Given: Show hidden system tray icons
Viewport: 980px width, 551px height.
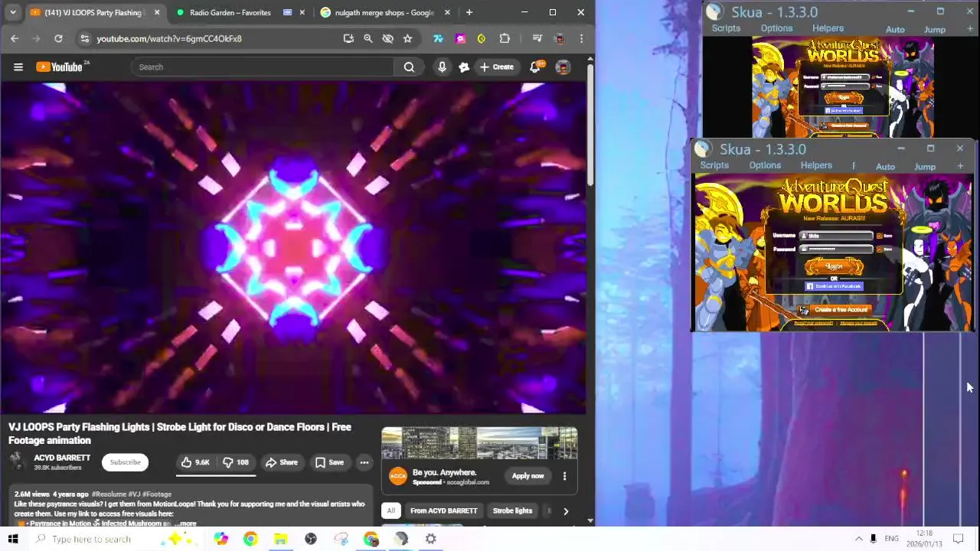Looking at the screenshot, I should coord(858,539).
